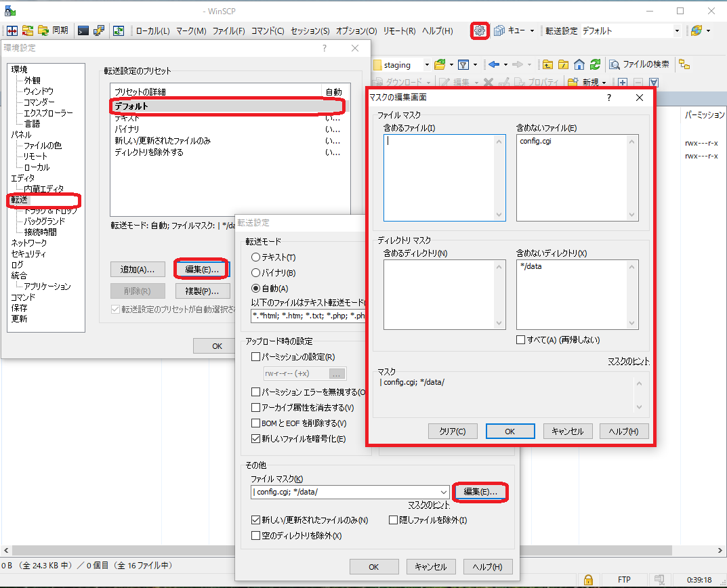Check すべて(A) (再帰しない) in mask editor
This screenshot has width=727, height=588.
[x=520, y=340]
